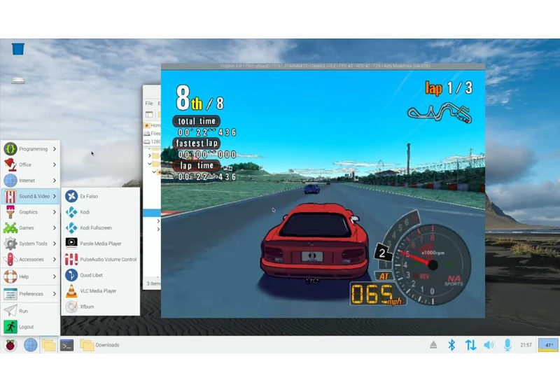Open the Preferences menu category
The height and width of the screenshot is (392, 560).
pyautogui.click(x=30, y=293)
